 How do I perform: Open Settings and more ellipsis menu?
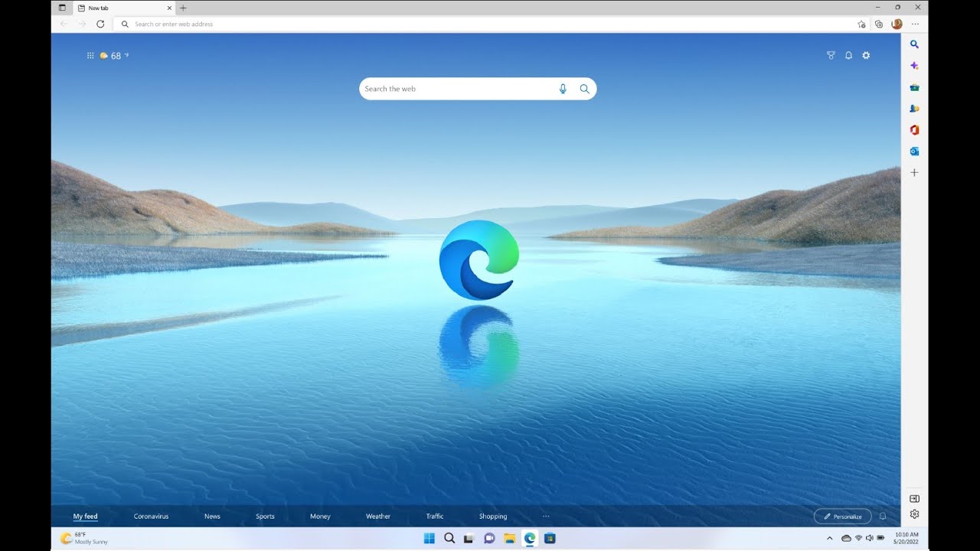915,24
